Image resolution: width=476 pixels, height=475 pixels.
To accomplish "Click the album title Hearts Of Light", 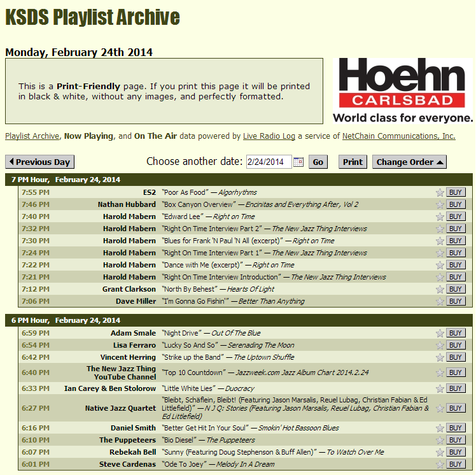I will [251, 290].
